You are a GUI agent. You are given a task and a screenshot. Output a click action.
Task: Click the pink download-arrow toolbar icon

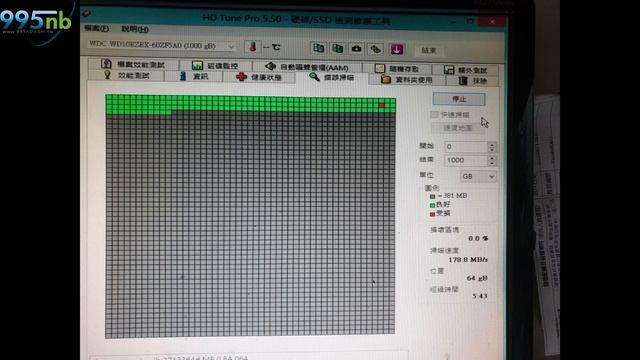point(396,50)
